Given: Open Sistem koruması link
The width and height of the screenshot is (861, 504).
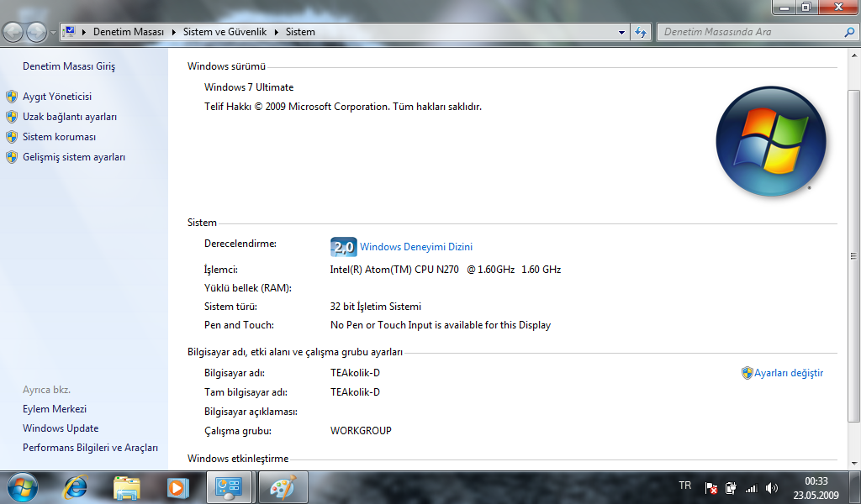Looking at the screenshot, I should 60,137.
